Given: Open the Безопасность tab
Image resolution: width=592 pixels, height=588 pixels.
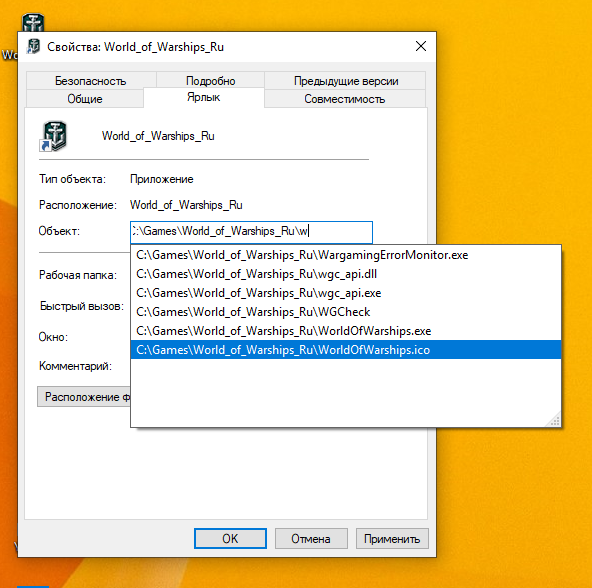Looking at the screenshot, I should (x=91, y=80).
